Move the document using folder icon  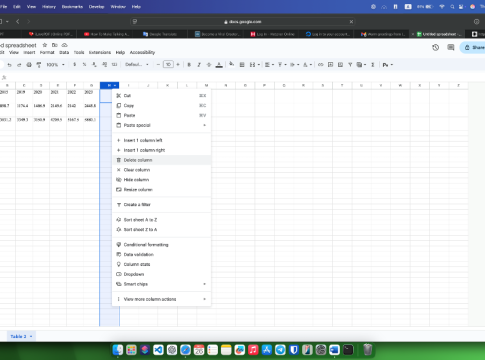55,45
